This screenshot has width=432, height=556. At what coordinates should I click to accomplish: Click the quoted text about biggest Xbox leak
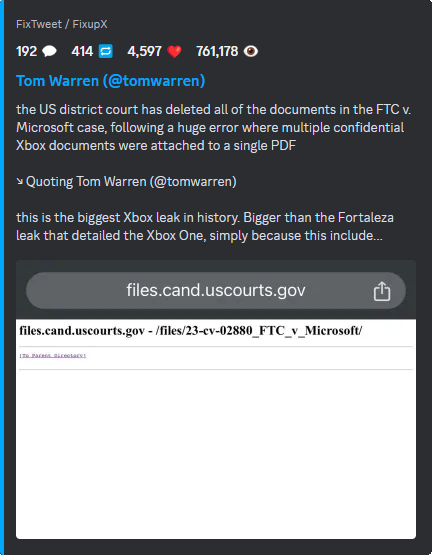205,226
